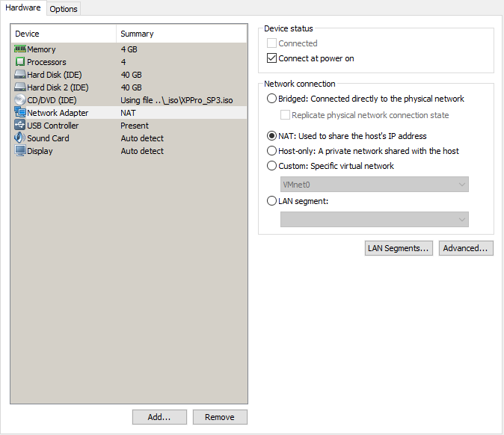
Task: Select the Hard Disk (IDE) drive icon
Action: point(20,74)
